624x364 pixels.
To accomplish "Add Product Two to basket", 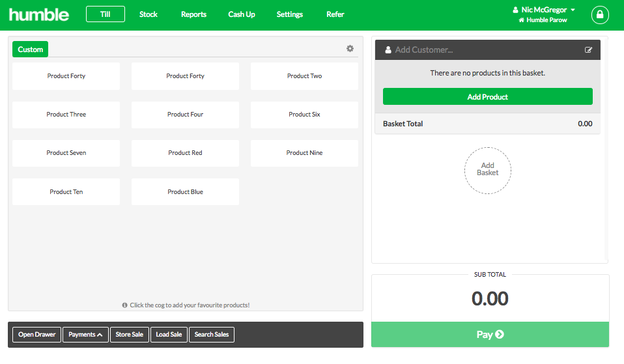I will tap(304, 76).
